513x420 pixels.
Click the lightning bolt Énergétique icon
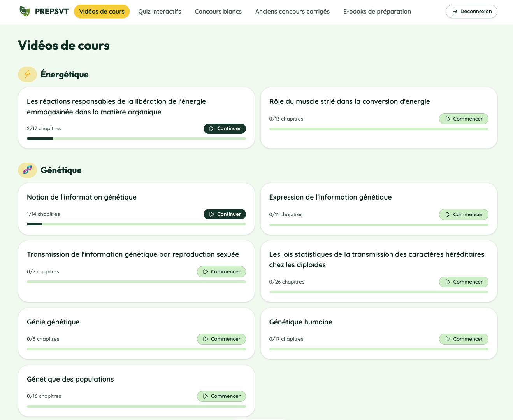coord(27,74)
